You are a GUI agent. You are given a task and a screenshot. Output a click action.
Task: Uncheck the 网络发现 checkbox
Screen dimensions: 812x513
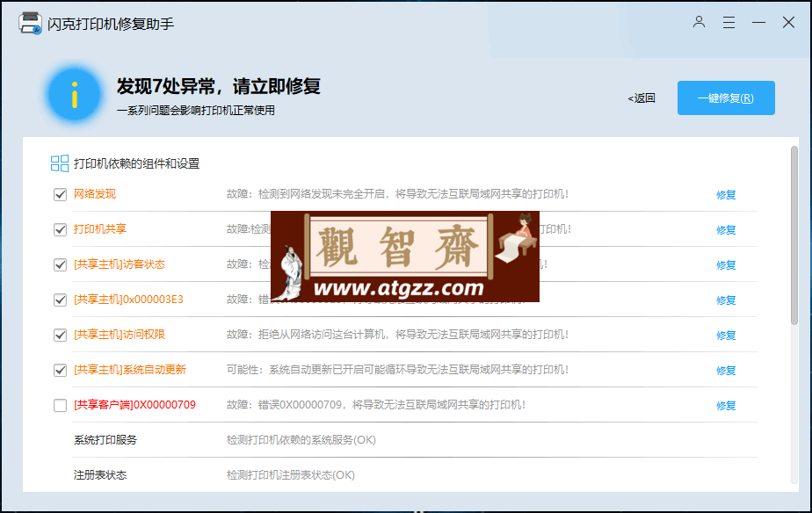(60, 195)
